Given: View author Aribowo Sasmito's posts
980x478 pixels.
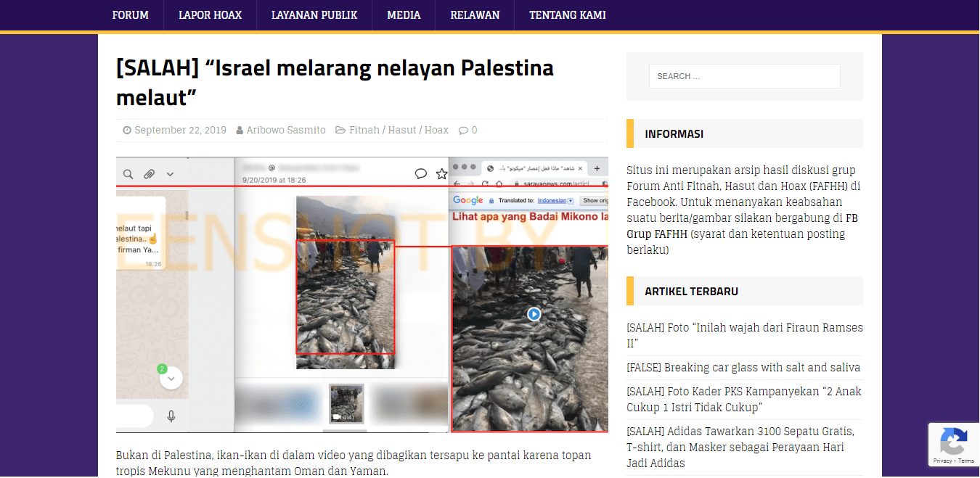Looking at the screenshot, I should 286,131.
